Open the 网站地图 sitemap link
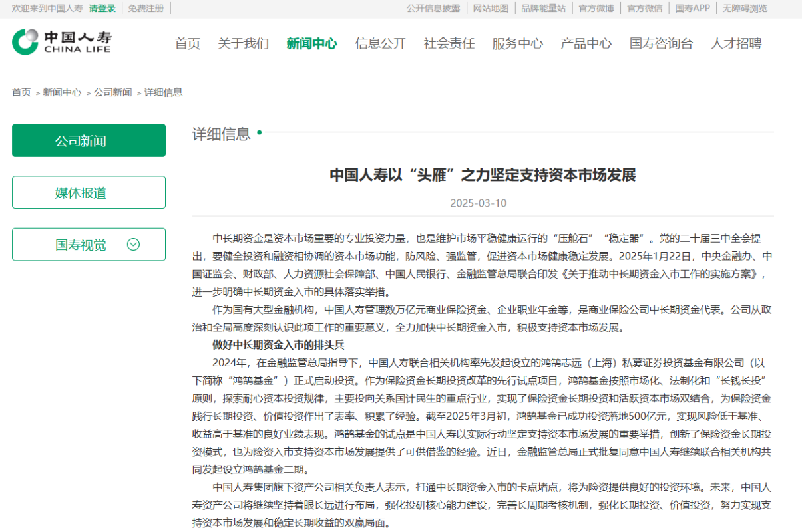Viewport: 802px width, 532px height. click(491, 9)
